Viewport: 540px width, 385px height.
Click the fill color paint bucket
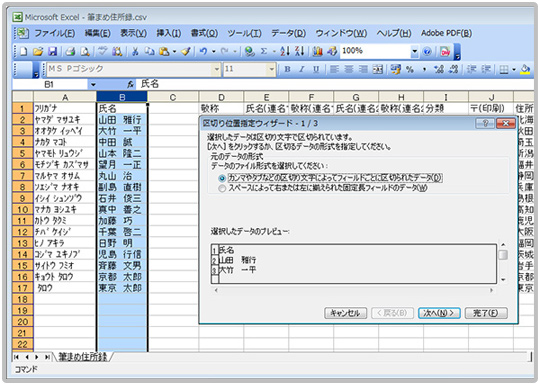pos(526,69)
